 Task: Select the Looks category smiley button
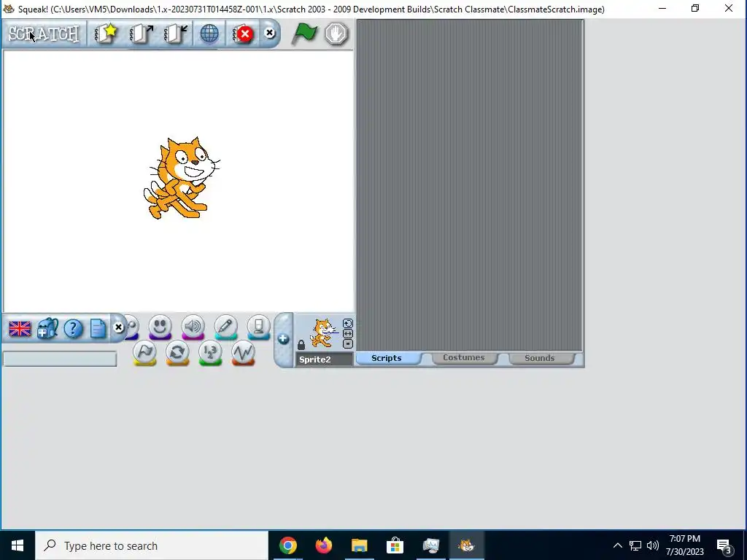[x=160, y=327]
